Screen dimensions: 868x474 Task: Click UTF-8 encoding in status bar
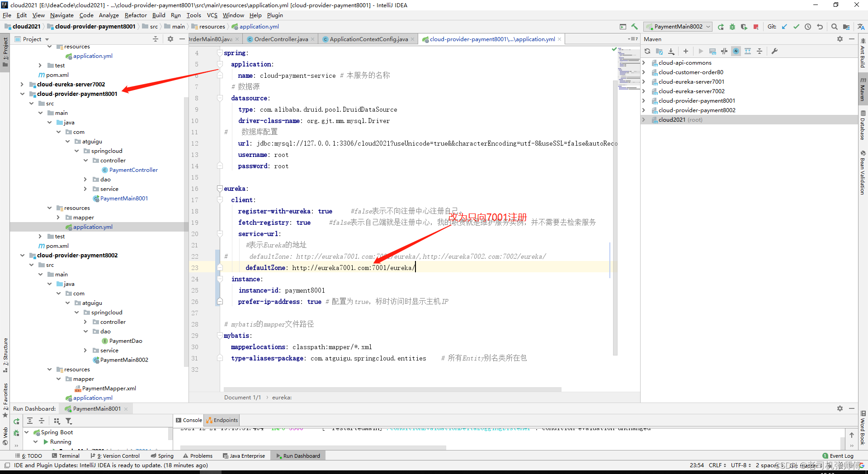click(741, 465)
